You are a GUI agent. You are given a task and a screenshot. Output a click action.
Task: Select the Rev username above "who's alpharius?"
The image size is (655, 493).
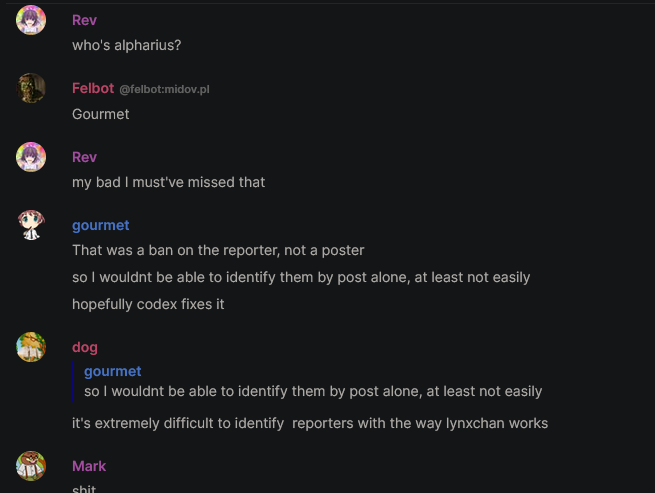click(84, 20)
